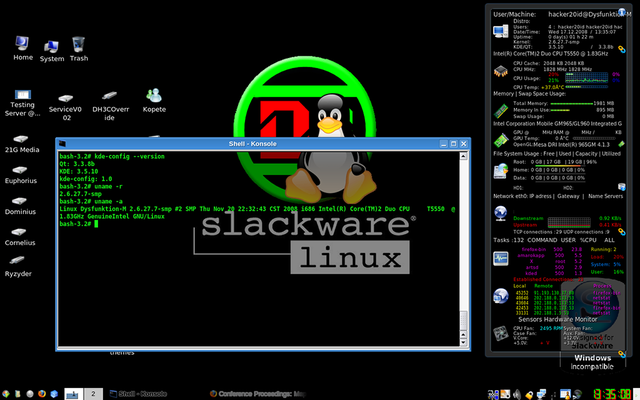The width and height of the screenshot is (640, 400).
Task: Maximize the Konsole window
Action: [453, 144]
